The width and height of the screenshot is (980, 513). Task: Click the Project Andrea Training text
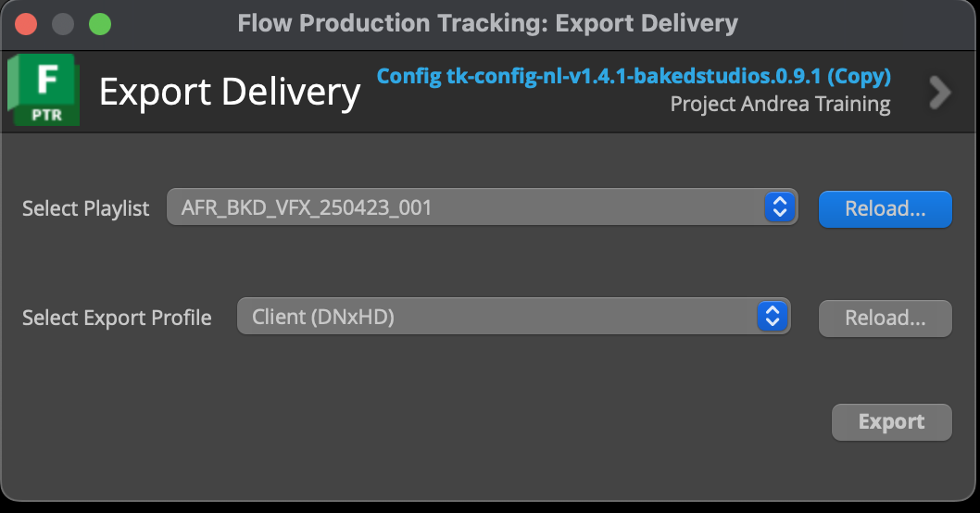(780, 105)
